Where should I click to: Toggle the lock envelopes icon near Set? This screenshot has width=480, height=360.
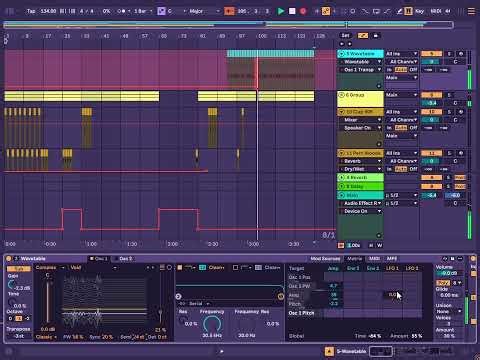[376, 35]
